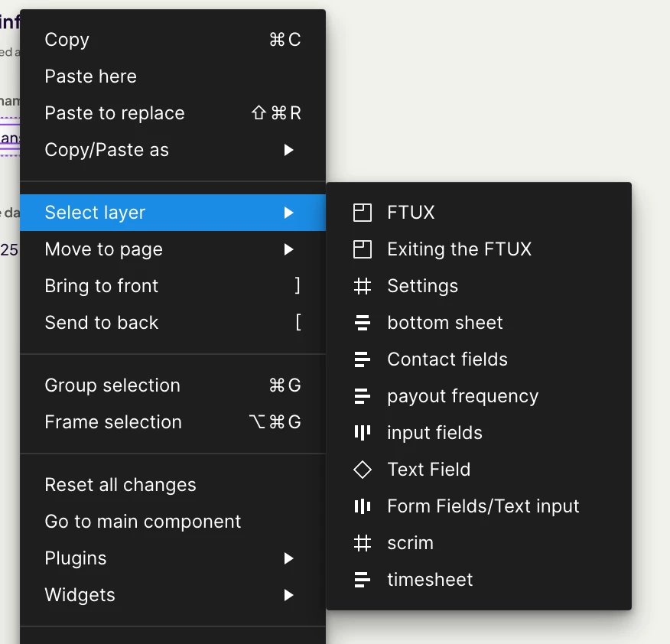Click the frame icon next to scrim
This screenshot has width=670, height=644.
tap(363, 543)
